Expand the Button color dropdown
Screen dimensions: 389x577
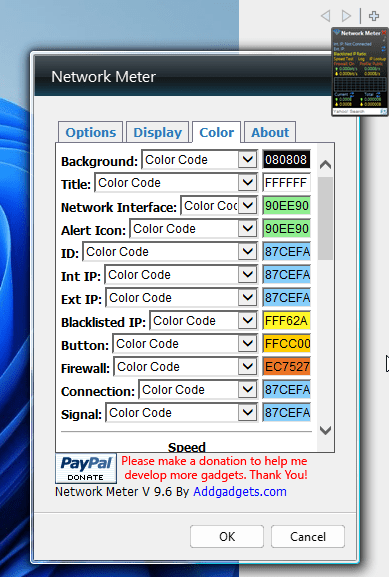185,344
